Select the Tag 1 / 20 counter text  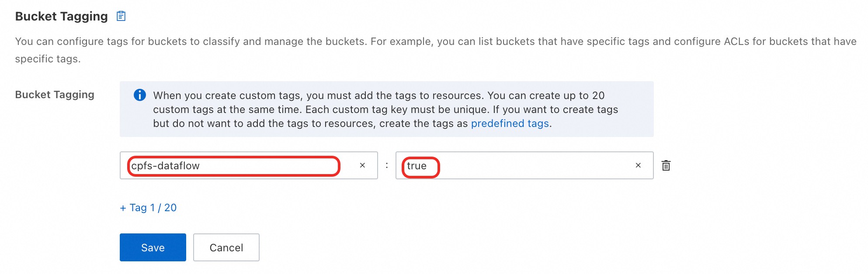(153, 208)
